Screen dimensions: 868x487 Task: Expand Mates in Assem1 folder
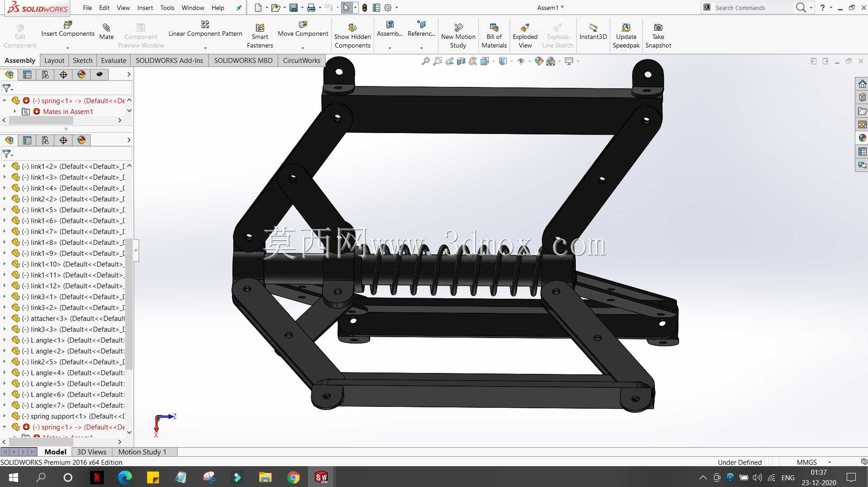pos(15,111)
